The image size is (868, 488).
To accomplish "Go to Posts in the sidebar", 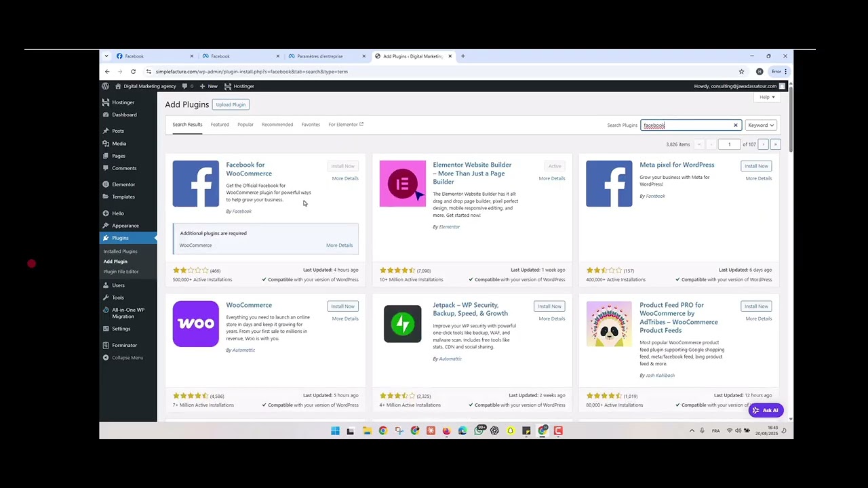I will (x=118, y=131).
